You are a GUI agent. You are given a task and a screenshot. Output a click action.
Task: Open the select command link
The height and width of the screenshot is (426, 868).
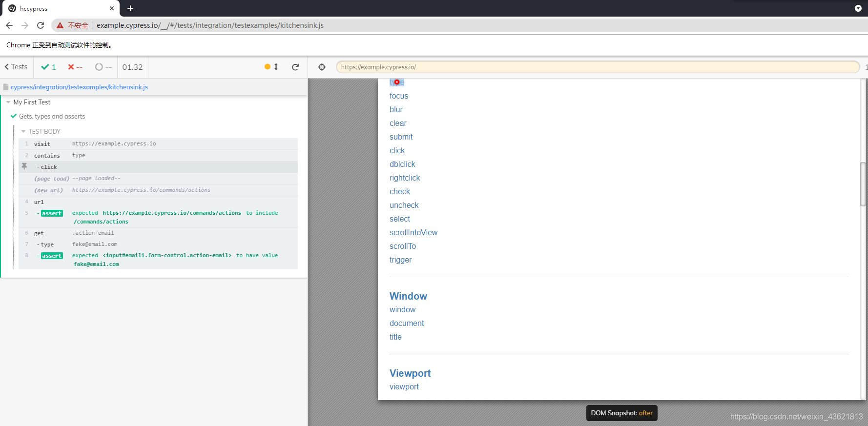point(400,219)
